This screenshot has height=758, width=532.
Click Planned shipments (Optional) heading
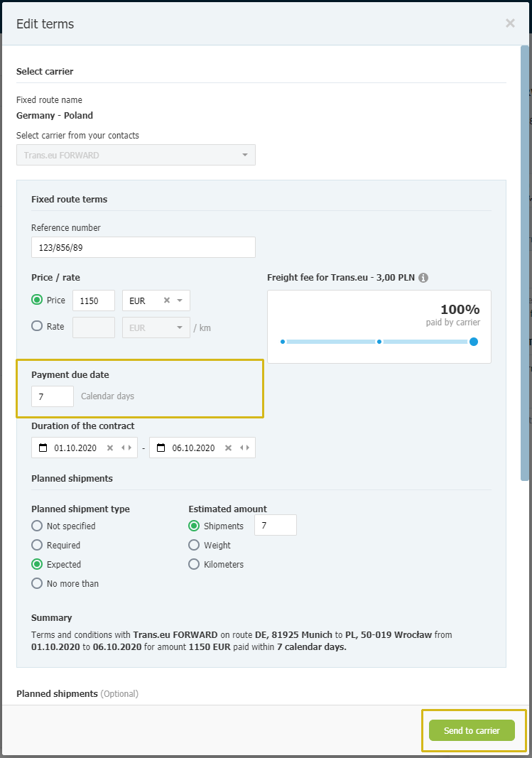point(77,693)
